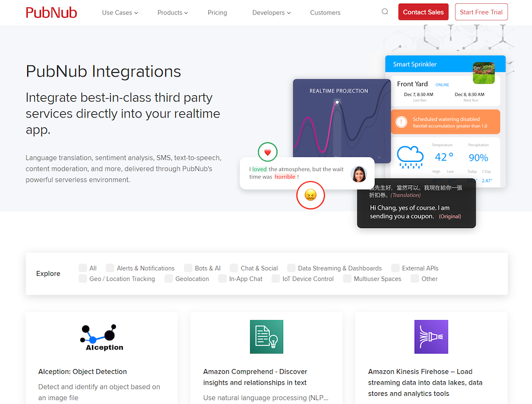
Task: Click the search magnifier icon
Action: coord(385,12)
